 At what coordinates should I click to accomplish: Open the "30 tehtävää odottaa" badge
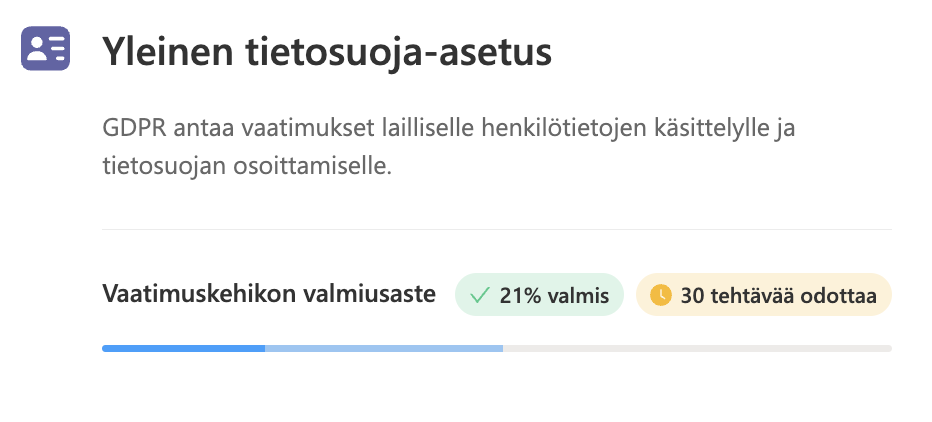pyautogui.click(x=764, y=295)
